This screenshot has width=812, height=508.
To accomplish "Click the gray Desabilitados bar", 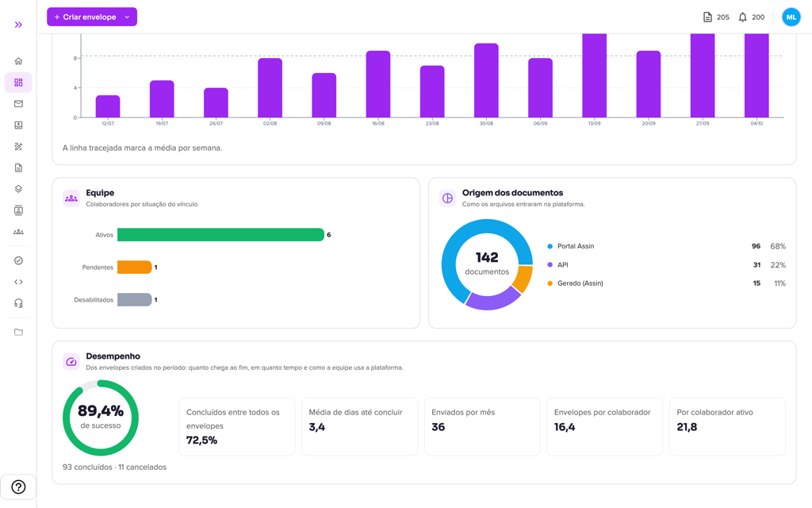I will click(135, 299).
